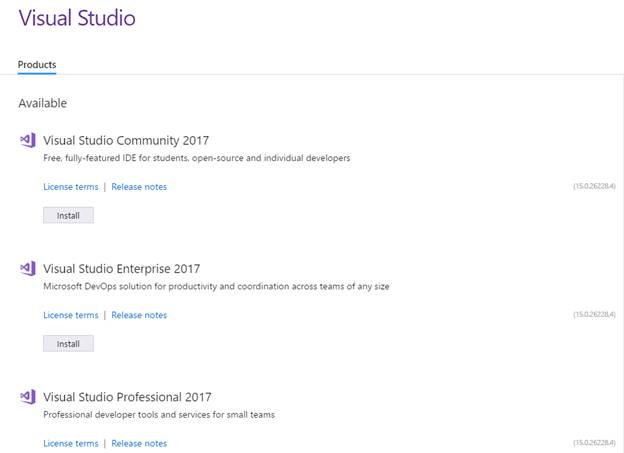
Task: Open License terms for Community 2017
Action: (71, 187)
